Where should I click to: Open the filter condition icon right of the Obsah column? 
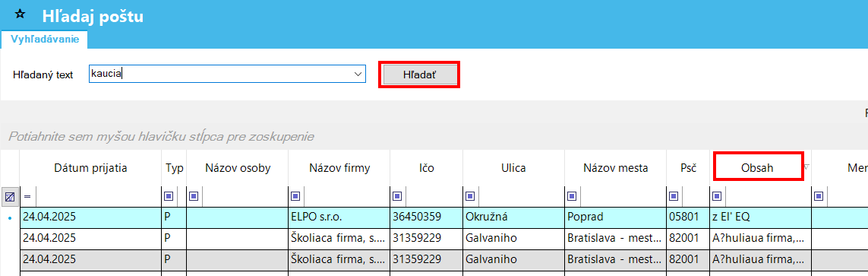(819, 195)
